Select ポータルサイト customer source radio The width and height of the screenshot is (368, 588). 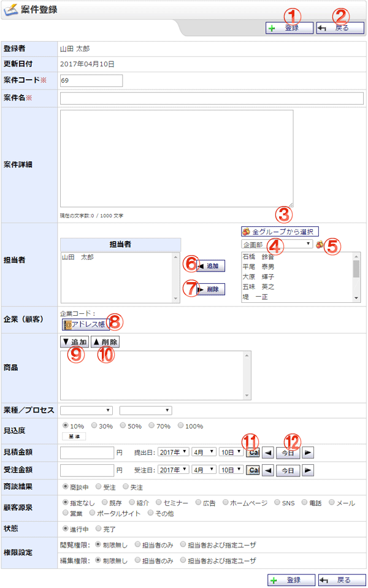pyautogui.click(x=92, y=513)
